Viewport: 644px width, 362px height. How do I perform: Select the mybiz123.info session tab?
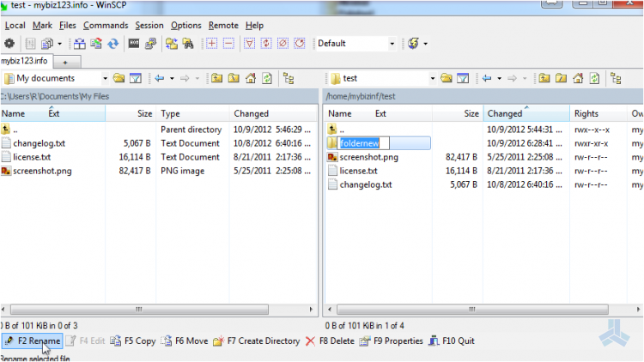(26, 61)
